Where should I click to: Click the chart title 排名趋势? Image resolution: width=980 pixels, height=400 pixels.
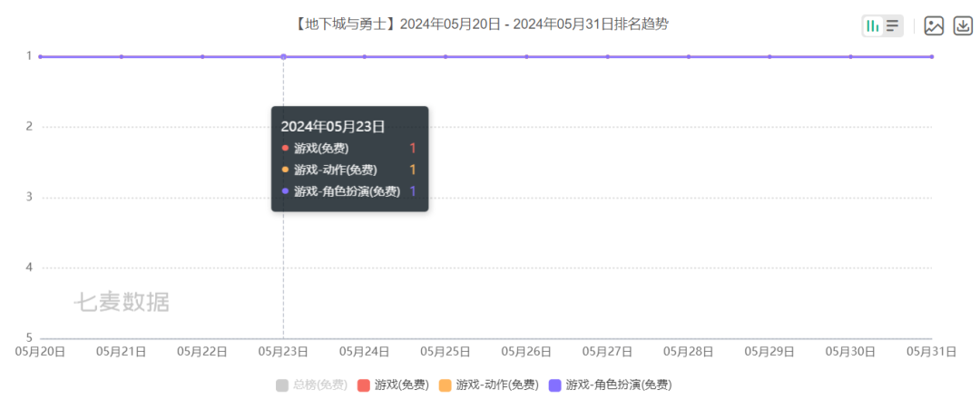(x=650, y=24)
